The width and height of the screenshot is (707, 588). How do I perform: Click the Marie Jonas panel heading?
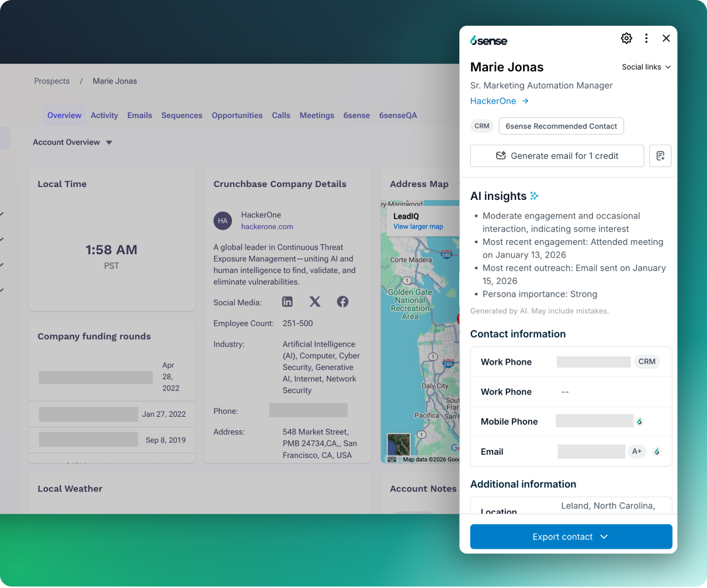507,67
